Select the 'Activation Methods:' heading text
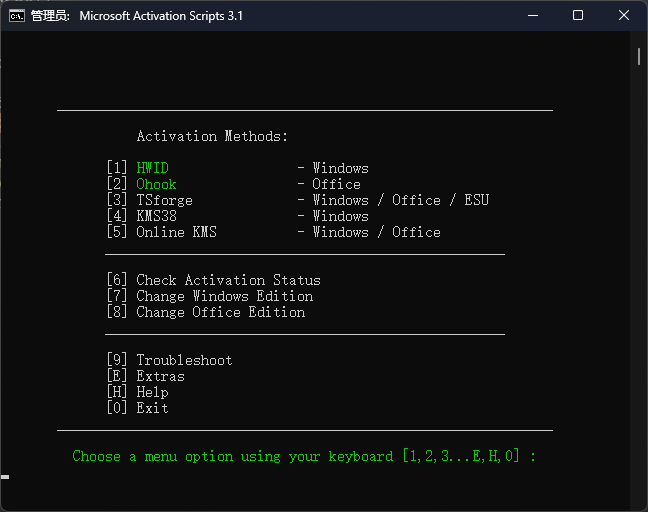This screenshot has height=512, width=648. [212, 136]
